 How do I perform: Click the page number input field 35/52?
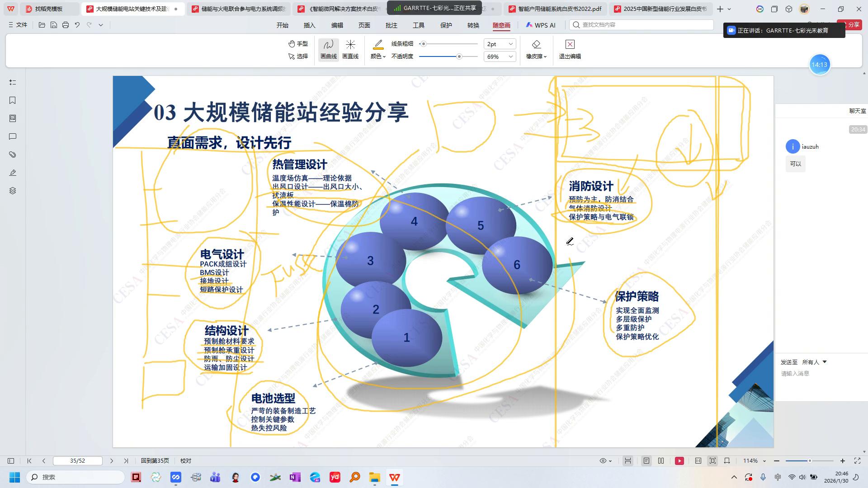tap(78, 461)
